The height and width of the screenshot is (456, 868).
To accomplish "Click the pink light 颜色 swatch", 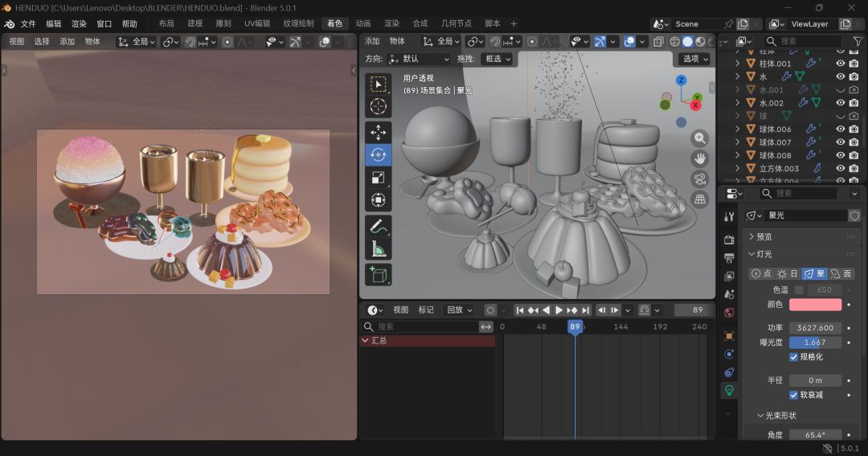I will pyautogui.click(x=815, y=305).
